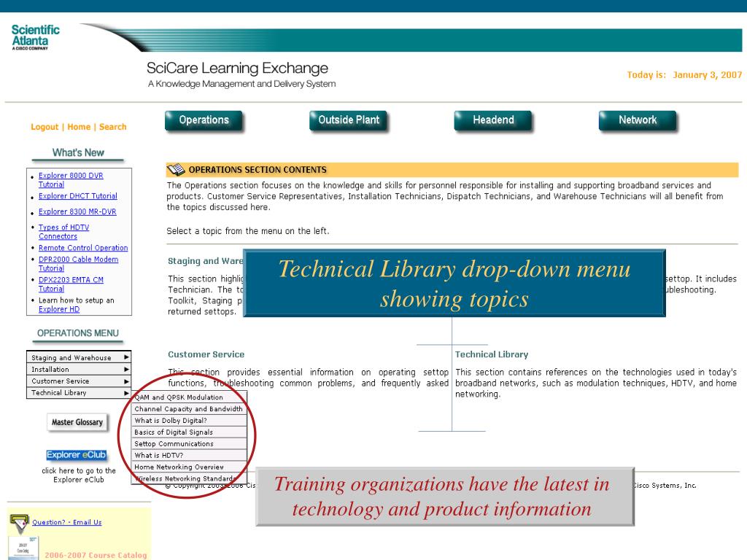Open DPR2000 Cable Modem Tutorial link
Screen dimensions: 747x560
78,264
